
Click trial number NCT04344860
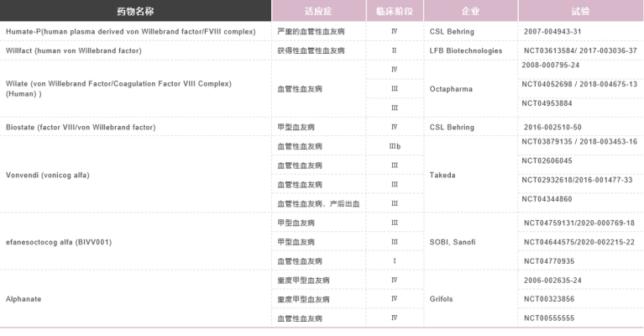click(547, 199)
